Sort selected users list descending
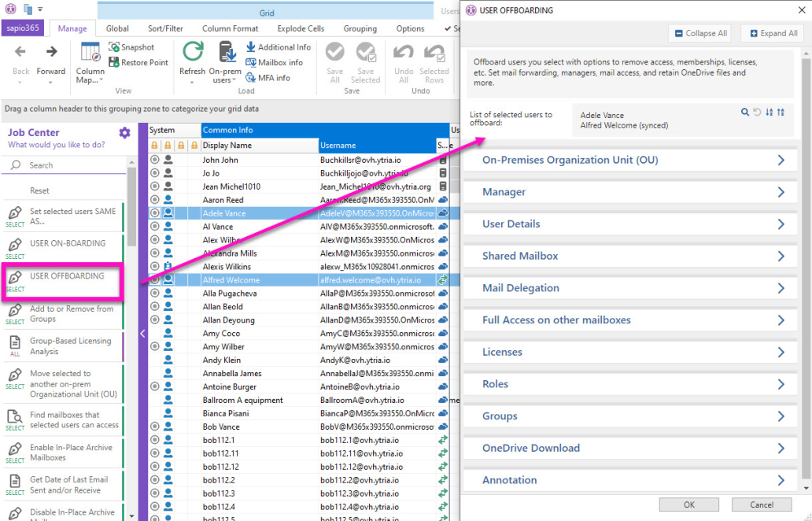Screen dimensions: 812x521 (x=781, y=112)
